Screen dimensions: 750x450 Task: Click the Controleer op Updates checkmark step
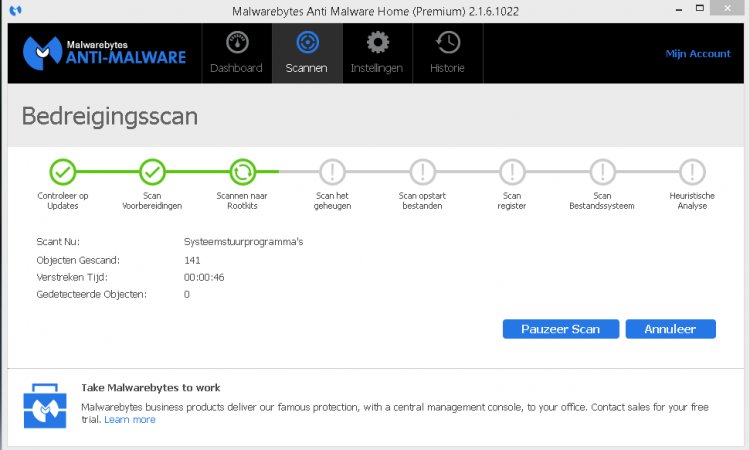[63, 172]
